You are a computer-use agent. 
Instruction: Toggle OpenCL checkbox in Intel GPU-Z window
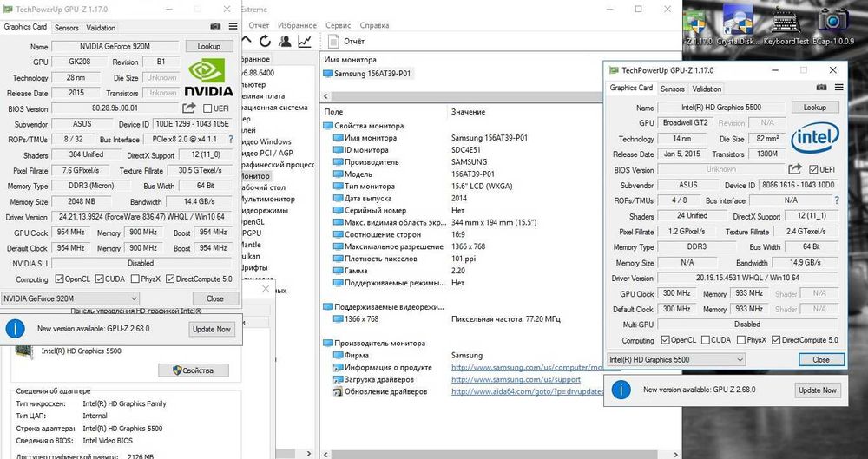666,340
